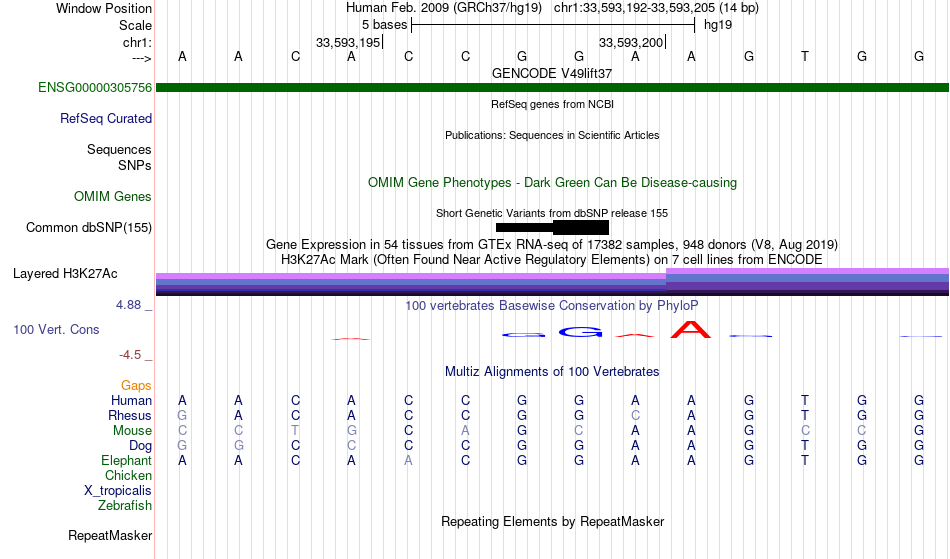This screenshot has width=950, height=559.
Task: Click the green ENSG00000305756 gene bar
Action: [x=553, y=88]
